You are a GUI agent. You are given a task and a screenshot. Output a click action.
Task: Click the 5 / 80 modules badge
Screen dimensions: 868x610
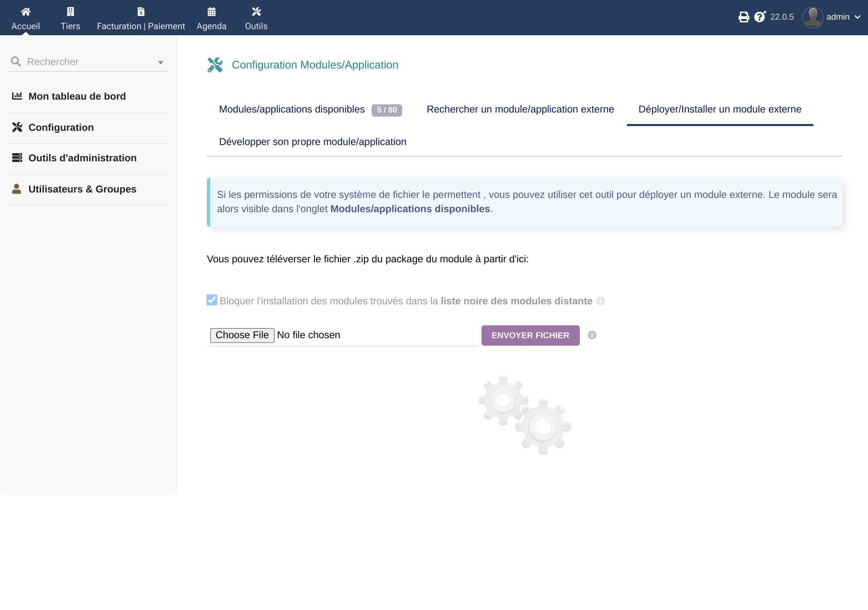[x=387, y=110]
